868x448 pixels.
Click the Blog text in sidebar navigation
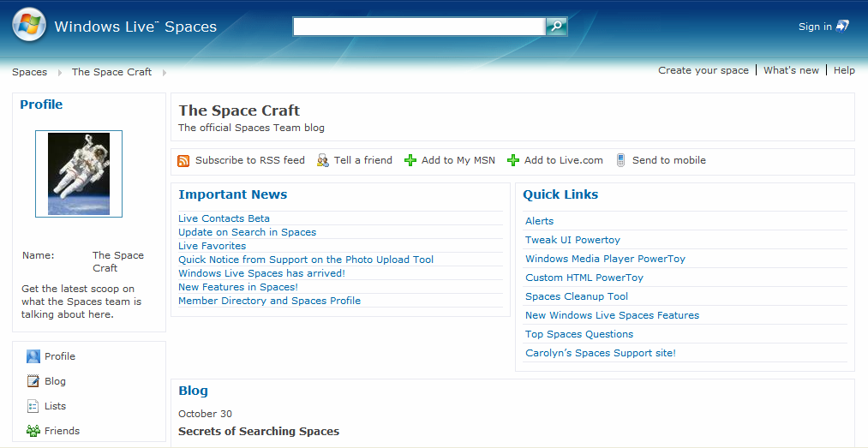point(56,382)
